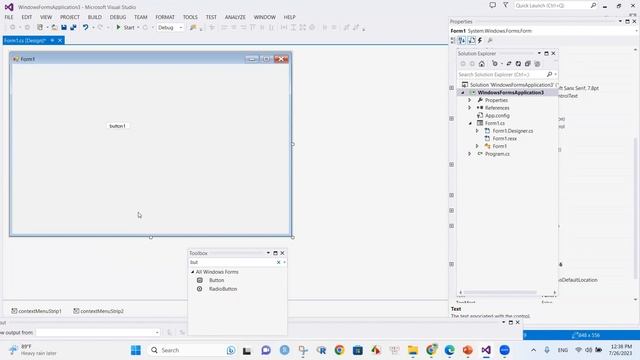Screen dimensions: 640x360
Task: Select RadioButton control in Toolbox
Action: [222, 289]
